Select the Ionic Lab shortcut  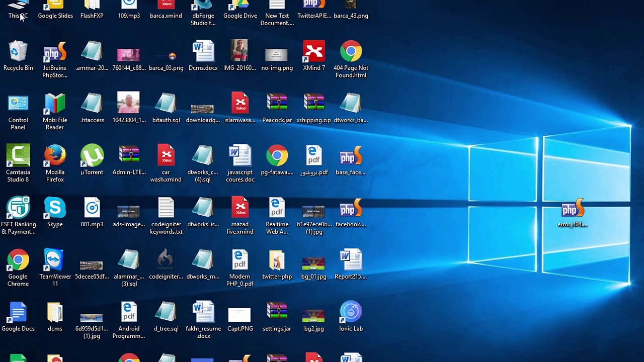(x=351, y=317)
